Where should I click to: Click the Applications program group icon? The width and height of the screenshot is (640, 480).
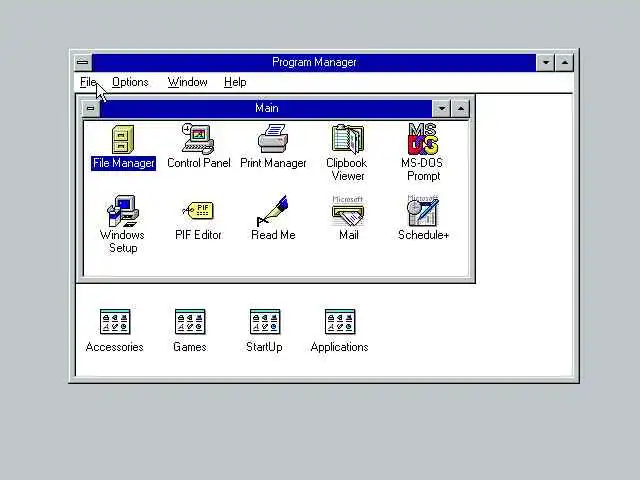click(x=340, y=322)
